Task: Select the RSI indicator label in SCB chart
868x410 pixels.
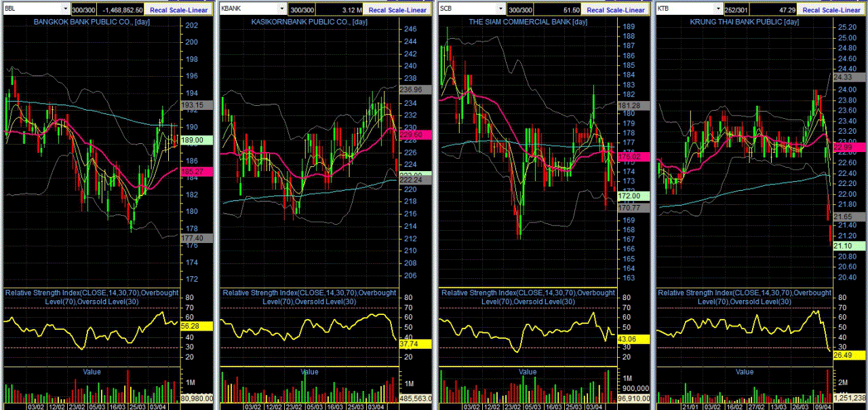Action: tap(528, 297)
